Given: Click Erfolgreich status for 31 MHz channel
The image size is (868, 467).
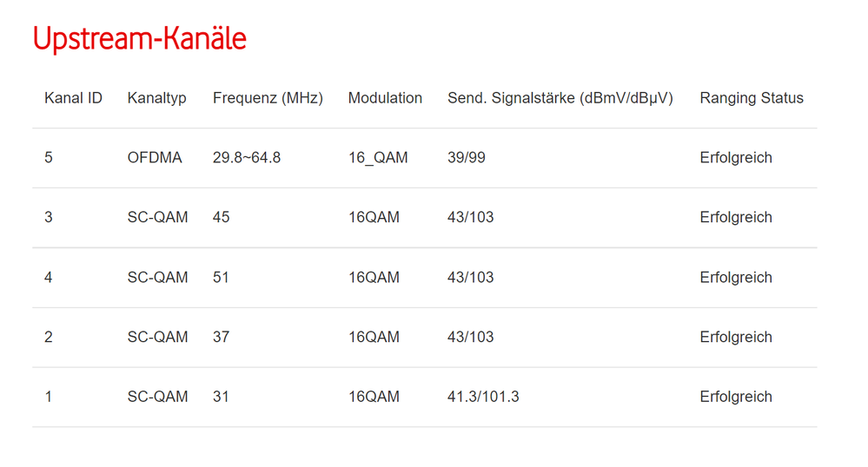Looking at the screenshot, I should point(736,397).
